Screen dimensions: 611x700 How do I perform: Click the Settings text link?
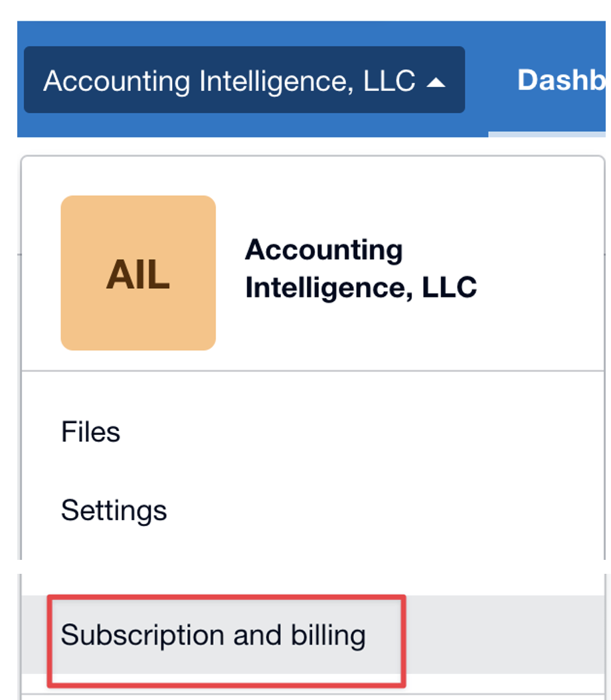[x=114, y=510]
